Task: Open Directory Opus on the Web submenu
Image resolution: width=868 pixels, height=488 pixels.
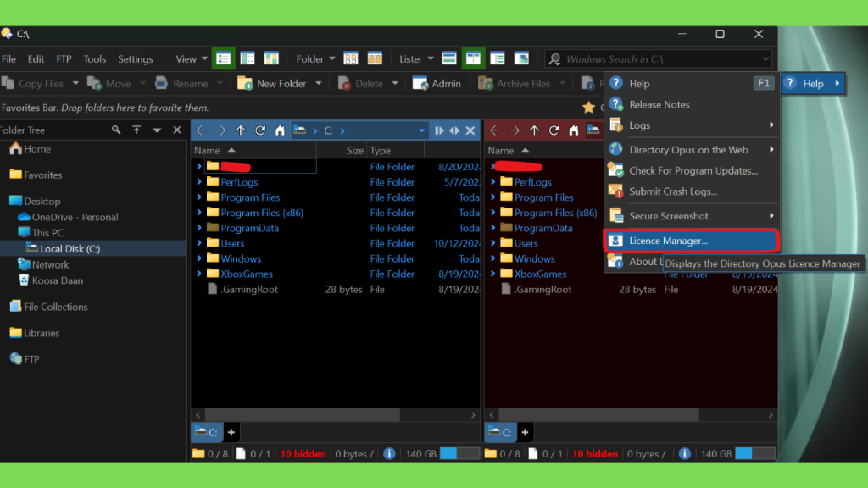Action: pyautogui.click(x=692, y=149)
